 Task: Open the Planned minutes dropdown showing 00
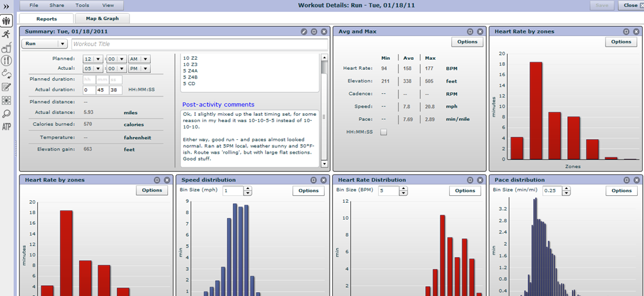click(x=116, y=59)
